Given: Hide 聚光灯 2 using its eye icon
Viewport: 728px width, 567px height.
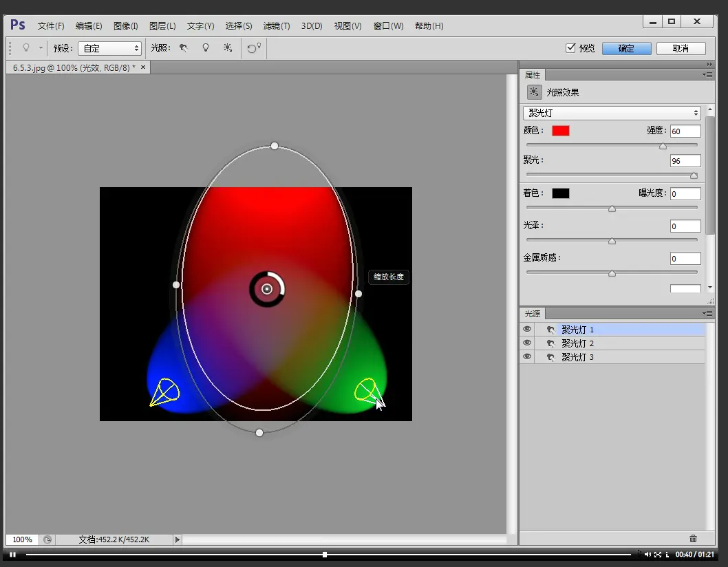Looking at the screenshot, I should click(x=527, y=343).
